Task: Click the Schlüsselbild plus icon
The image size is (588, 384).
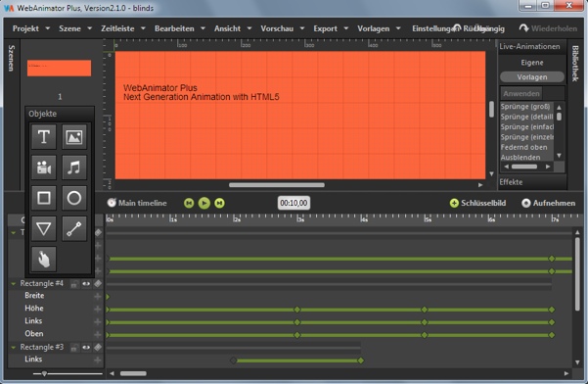Action: pos(454,203)
